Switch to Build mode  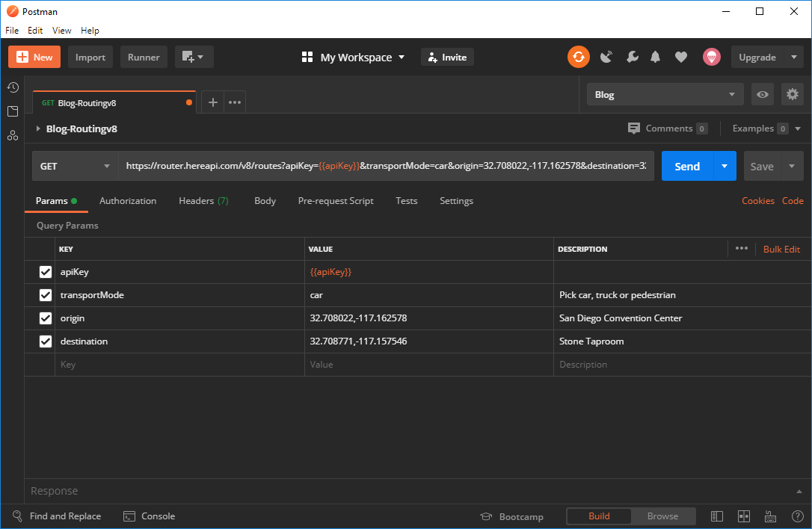pos(599,516)
